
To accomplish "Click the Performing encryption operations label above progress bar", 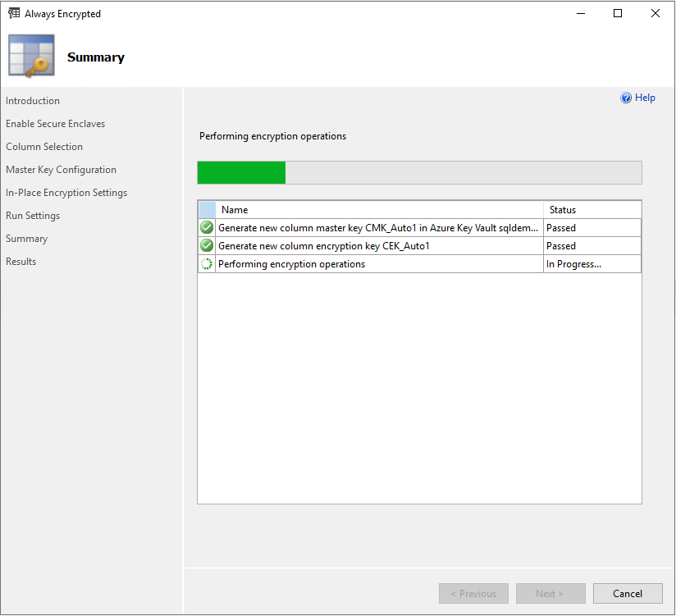I will (272, 136).
